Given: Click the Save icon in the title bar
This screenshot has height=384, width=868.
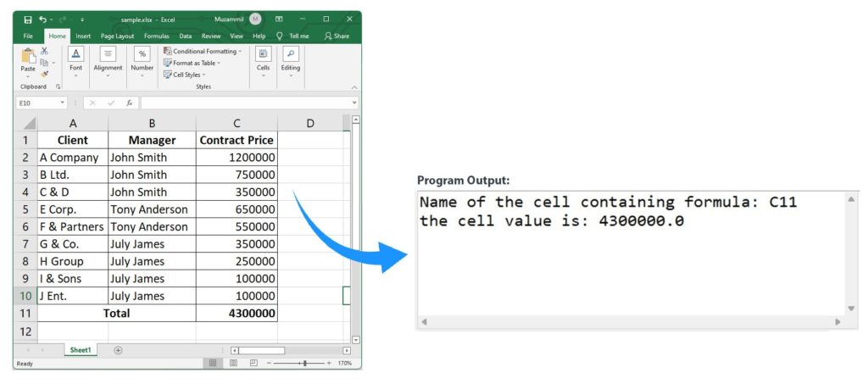Looking at the screenshot, I should (28, 19).
